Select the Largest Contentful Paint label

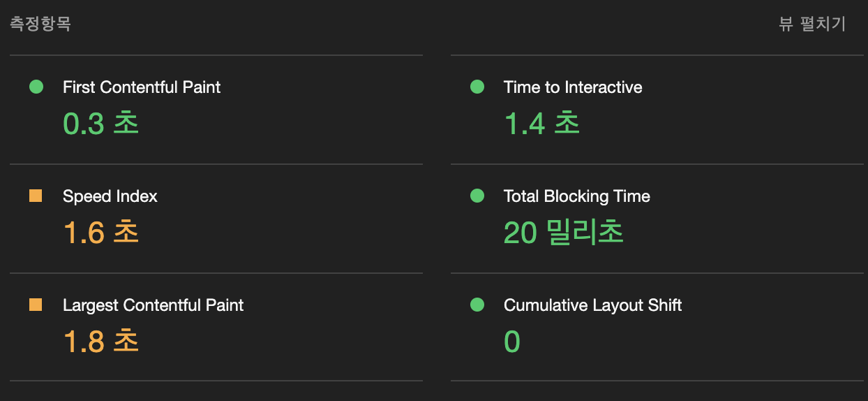(x=154, y=305)
